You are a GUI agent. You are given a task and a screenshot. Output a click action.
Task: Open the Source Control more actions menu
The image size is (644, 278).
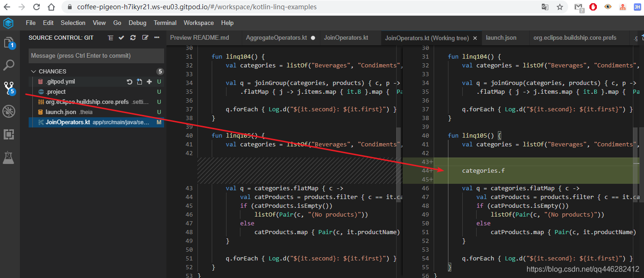click(x=157, y=38)
